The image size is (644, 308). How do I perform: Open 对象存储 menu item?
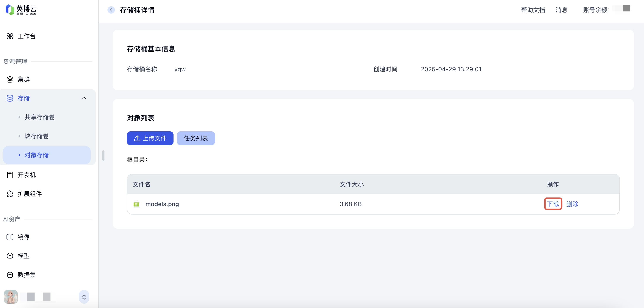pos(36,155)
